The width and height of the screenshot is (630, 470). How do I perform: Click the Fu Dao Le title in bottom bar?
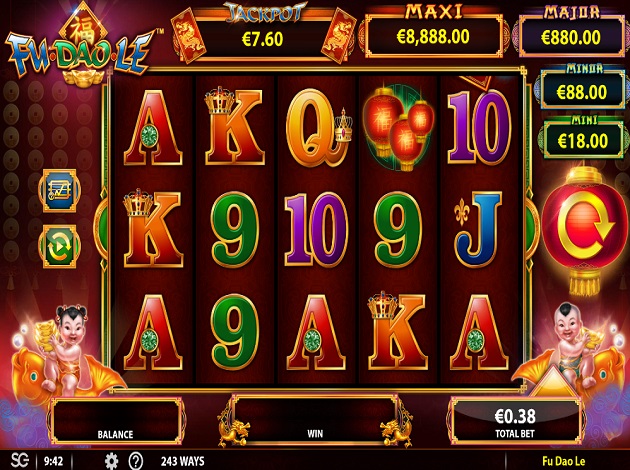pyautogui.click(x=563, y=461)
